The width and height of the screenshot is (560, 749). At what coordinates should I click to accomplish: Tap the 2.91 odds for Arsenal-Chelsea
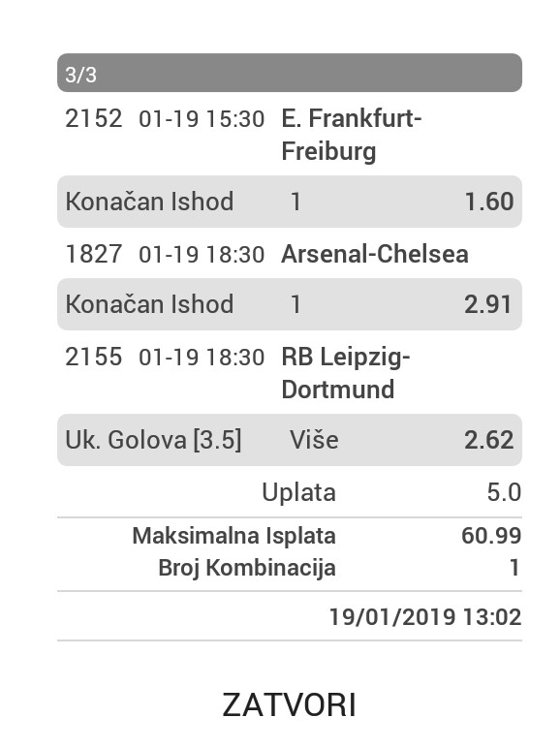click(488, 304)
